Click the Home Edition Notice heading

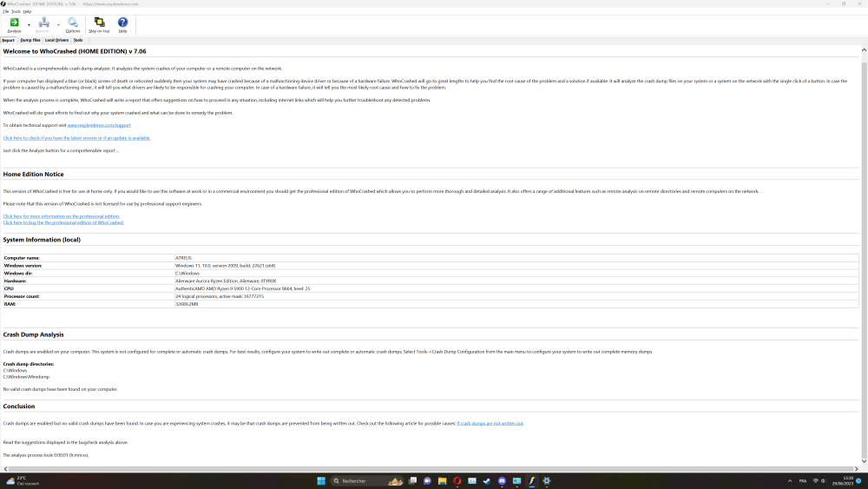pos(33,174)
